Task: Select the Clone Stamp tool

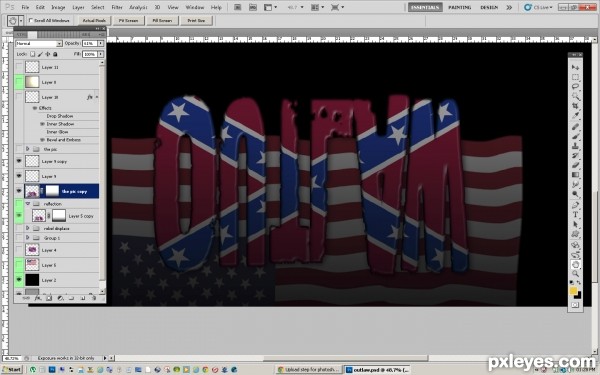Action: tap(575, 146)
